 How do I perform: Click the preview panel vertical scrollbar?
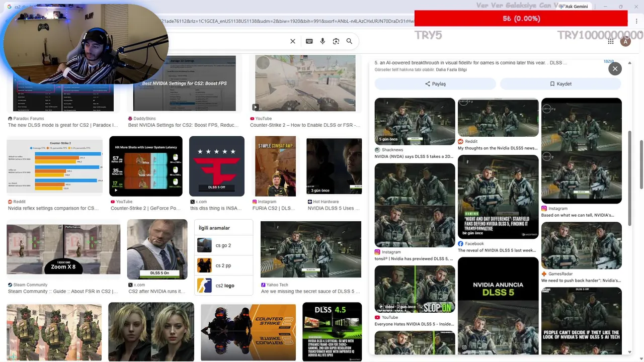[630, 177]
